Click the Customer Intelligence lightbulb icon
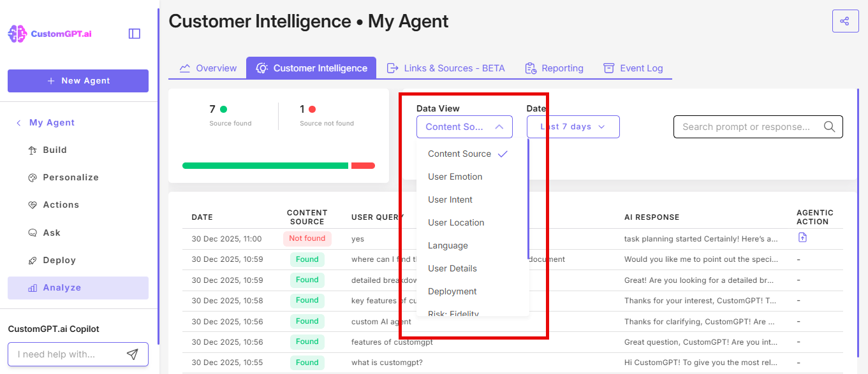 (261, 68)
